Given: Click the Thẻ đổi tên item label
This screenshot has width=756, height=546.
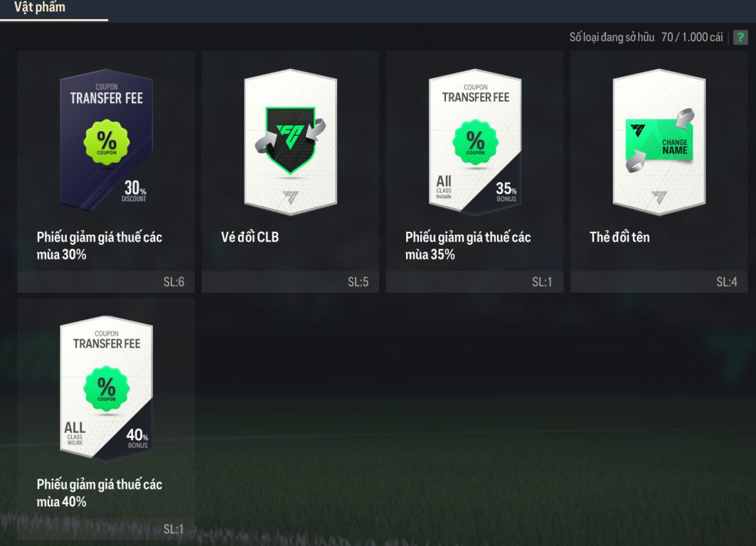Looking at the screenshot, I should pyautogui.click(x=619, y=237).
